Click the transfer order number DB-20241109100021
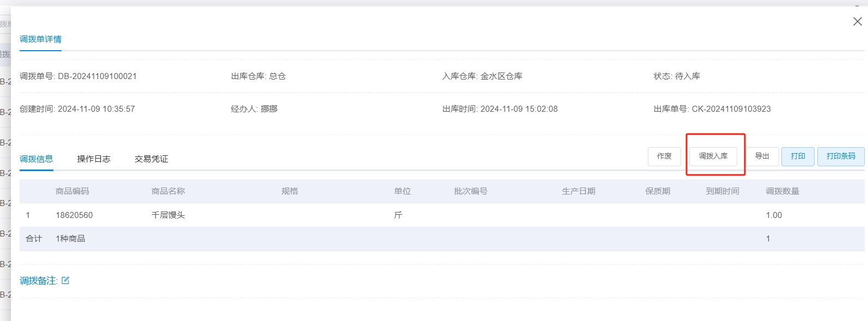Viewport: 868px width, 321px height. [97, 76]
